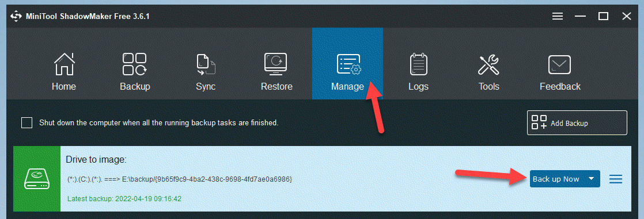Open the Logs tab
This screenshot has height=219, width=644.
419,72
